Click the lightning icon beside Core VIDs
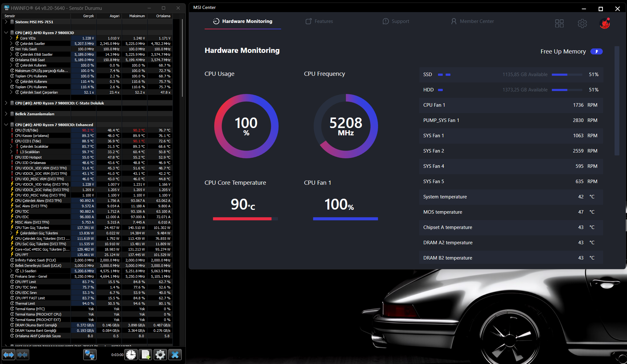Viewport: 627px width, 364px height. [x=17, y=38]
